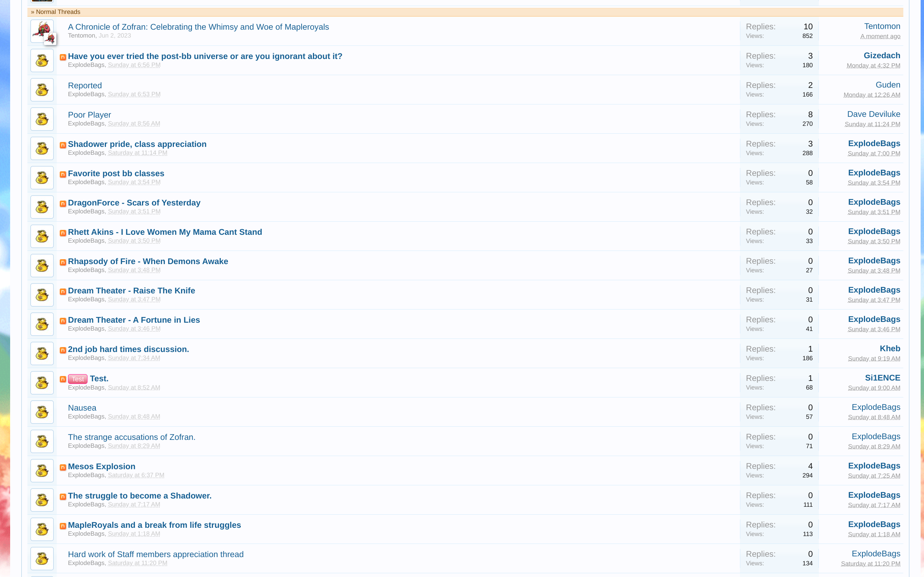Open the thread The strange accusations of Zofran
Viewport: 924px width, 577px height.
point(131,437)
